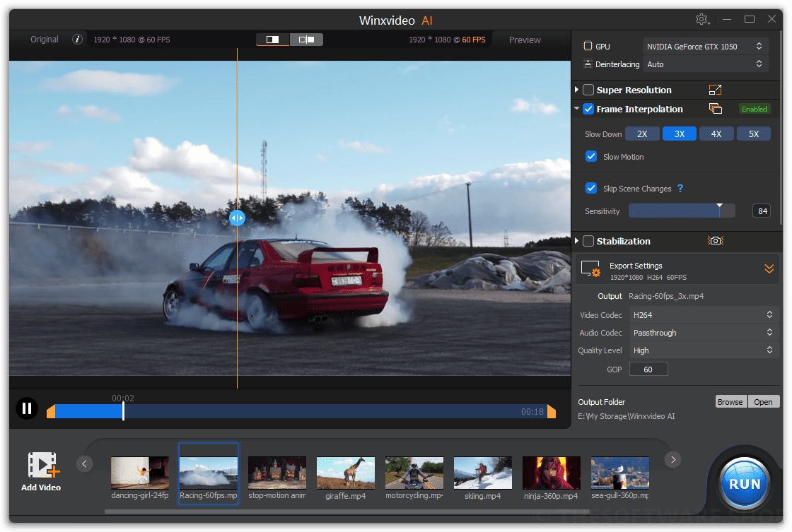The width and height of the screenshot is (792, 532).
Task: Click the Original label tab
Action: (45, 40)
